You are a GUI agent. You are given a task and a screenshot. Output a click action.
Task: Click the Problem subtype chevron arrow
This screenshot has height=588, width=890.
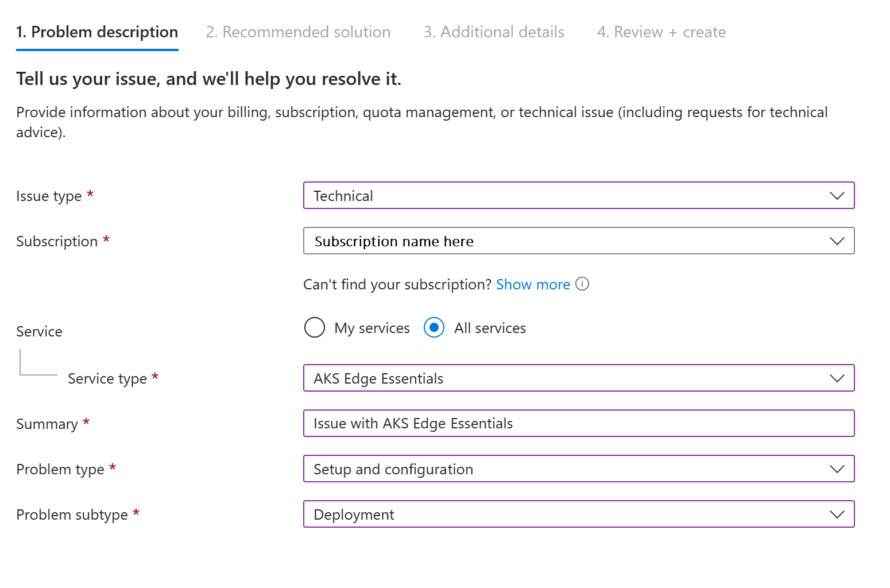click(837, 514)
